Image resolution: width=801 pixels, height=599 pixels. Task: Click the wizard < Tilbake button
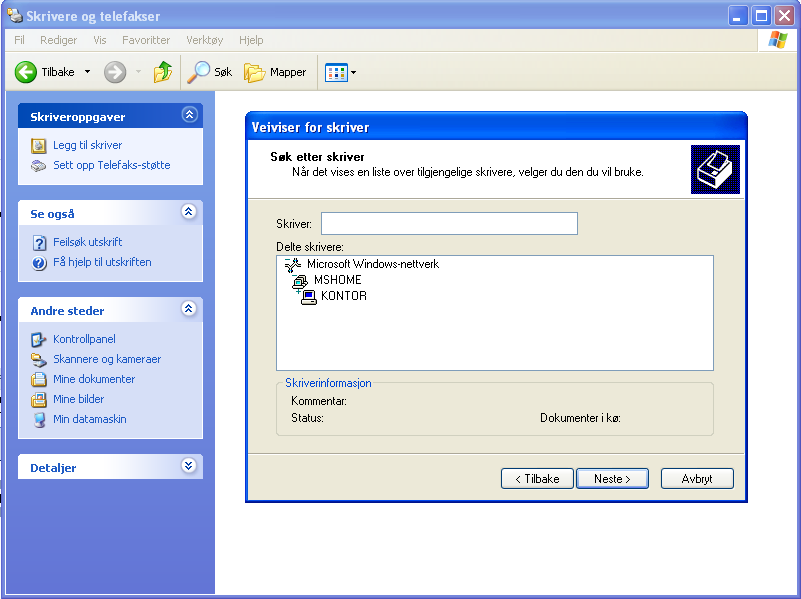(x=537, y=478)
